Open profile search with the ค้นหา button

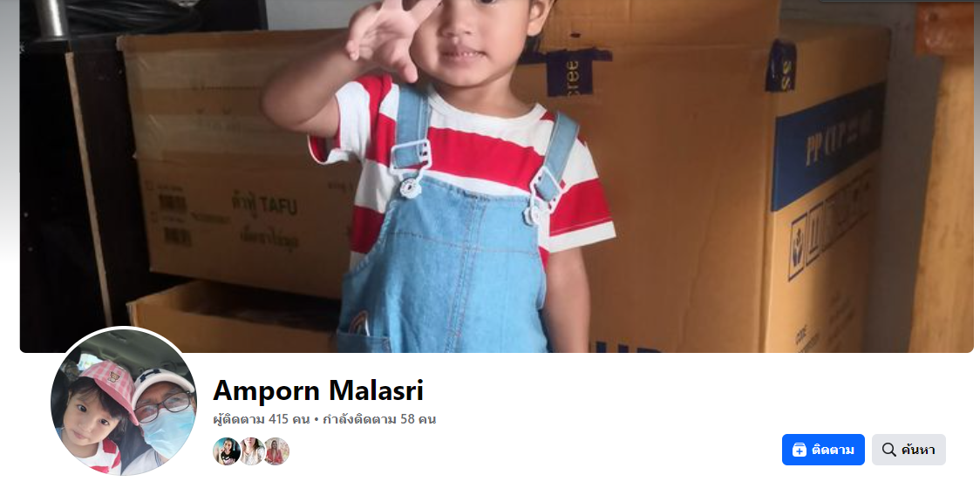pyautogui.click(x=909, y=450)
